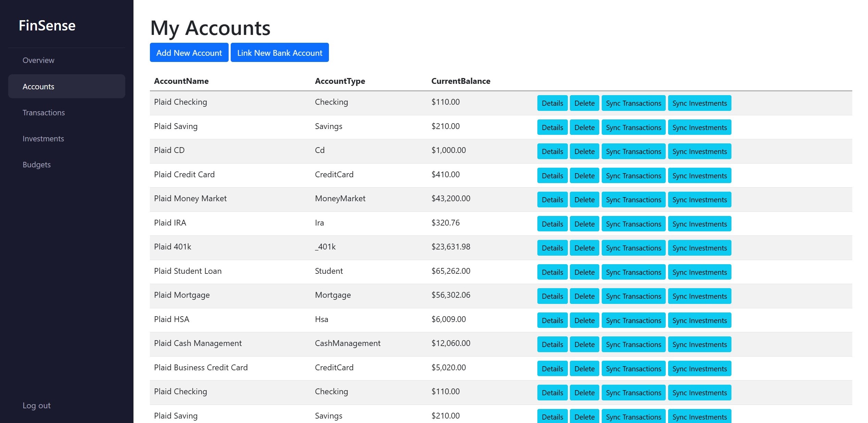This screenshot has width=868, height=423.
Task: Delete the Plaid Credit Card account
Action: pos(584,176)
